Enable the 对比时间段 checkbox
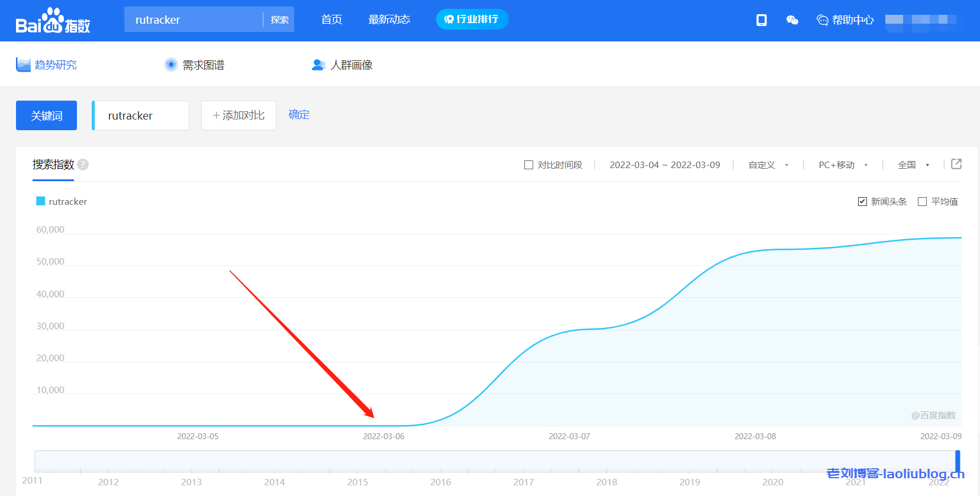The image size is (980, 496). 528,165
